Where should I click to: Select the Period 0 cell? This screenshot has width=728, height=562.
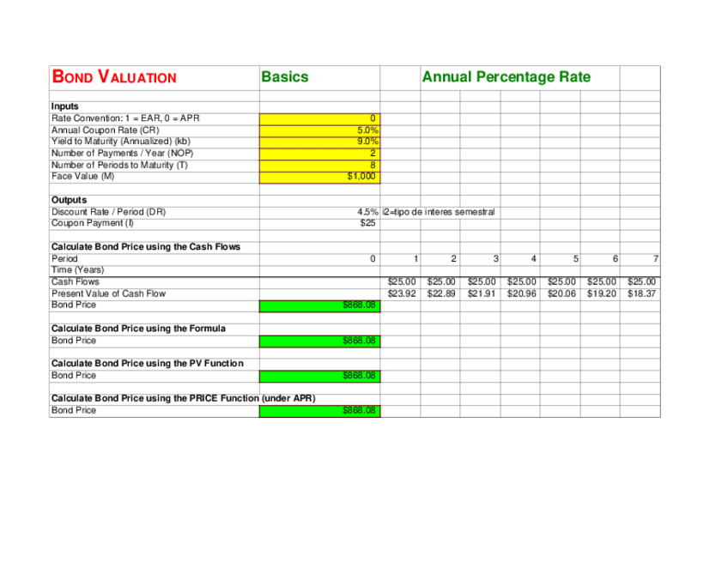pyautogui.click(x=319, y=259)
